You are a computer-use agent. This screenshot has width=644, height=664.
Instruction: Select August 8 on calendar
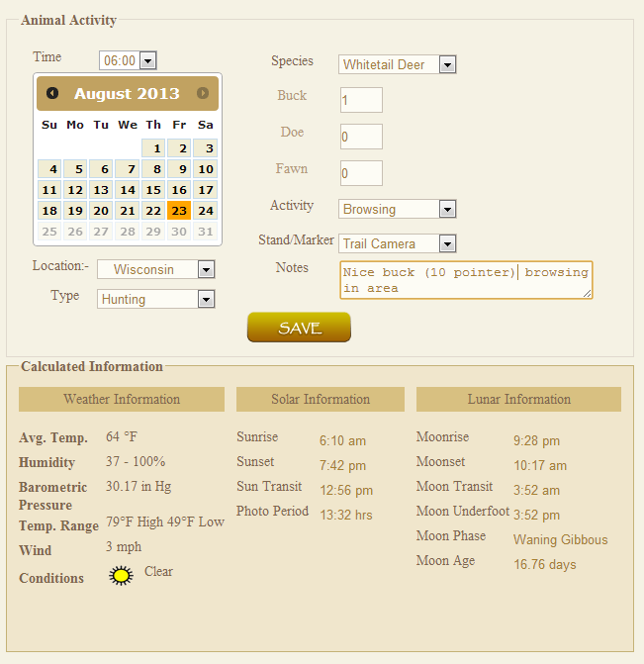pyautogui.click(x=153, y=169)
